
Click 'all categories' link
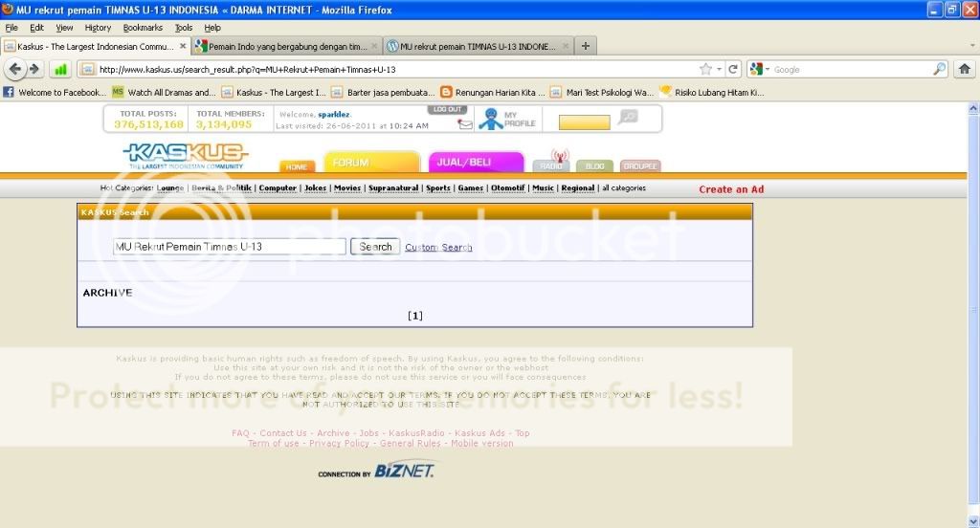coord(624,188)
